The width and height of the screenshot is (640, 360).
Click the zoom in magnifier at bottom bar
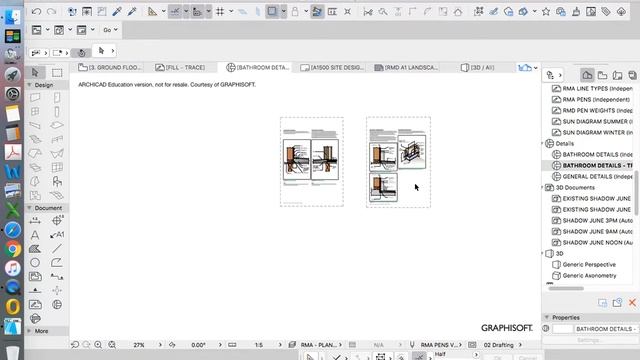[98, 345]
